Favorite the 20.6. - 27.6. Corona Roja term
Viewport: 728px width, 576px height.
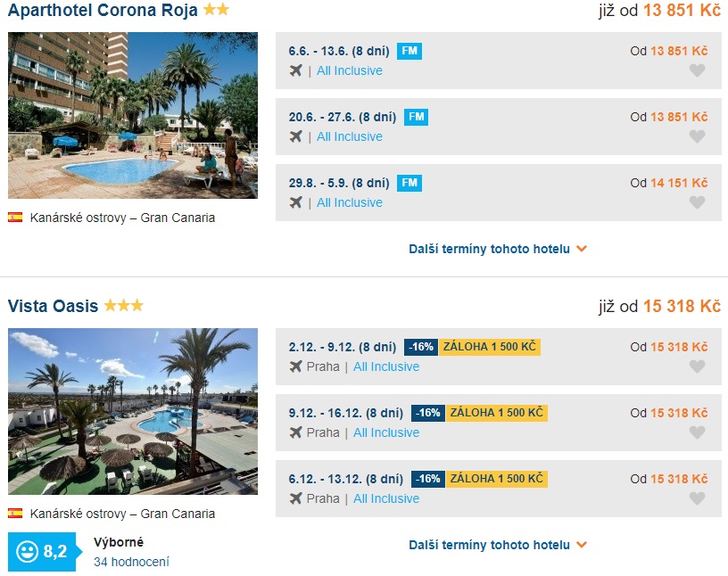coord(697,136)
